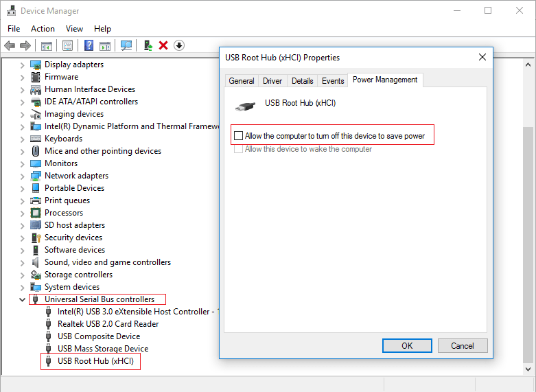
Task: Click the scrollbar down arrow in Device Manager
Action: 528,369
